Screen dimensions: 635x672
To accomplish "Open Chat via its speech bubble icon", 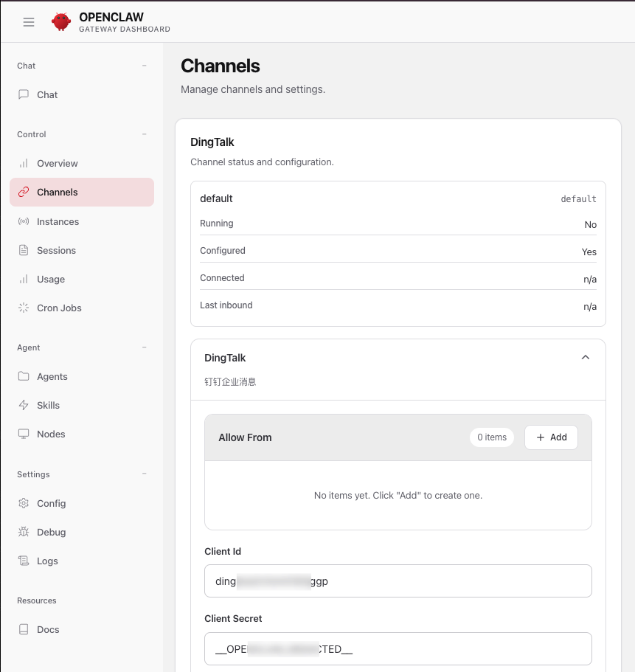I will tap(24, 94).
